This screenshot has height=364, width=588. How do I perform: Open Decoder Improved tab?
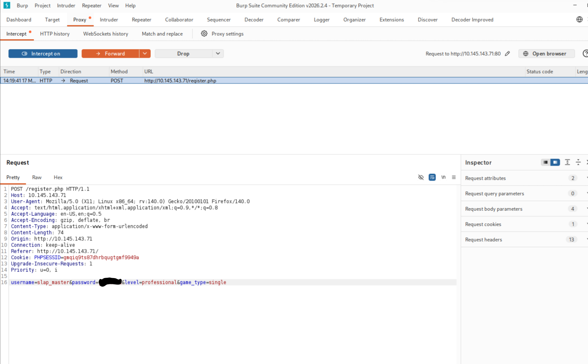coord(472,20)
